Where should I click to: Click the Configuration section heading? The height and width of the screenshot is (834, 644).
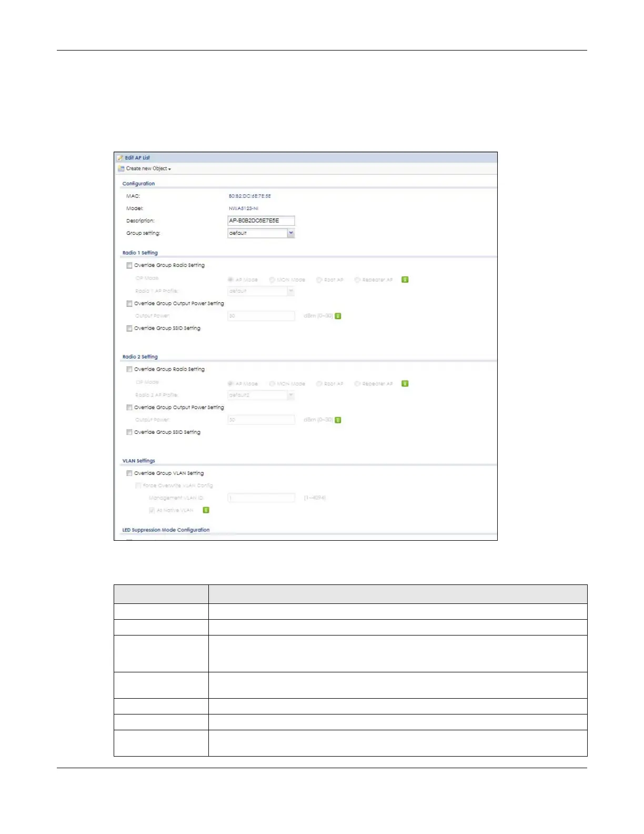point(138,184)
